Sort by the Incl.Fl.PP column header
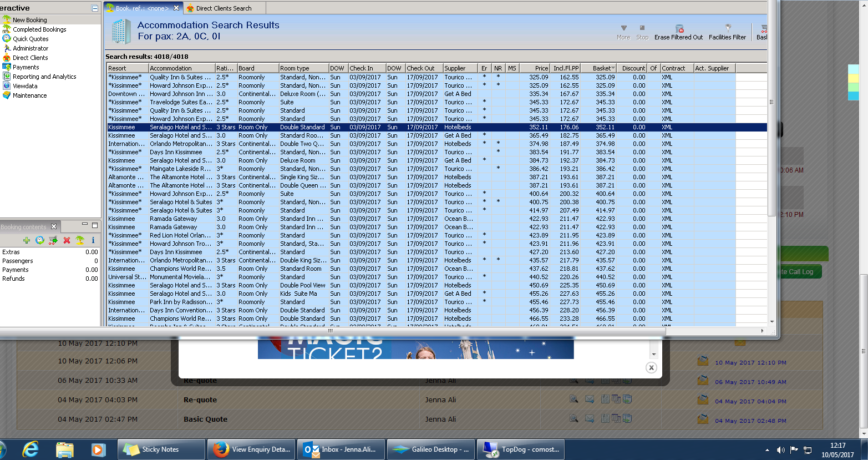Screen dimensions: 868x460 (565, 68)
